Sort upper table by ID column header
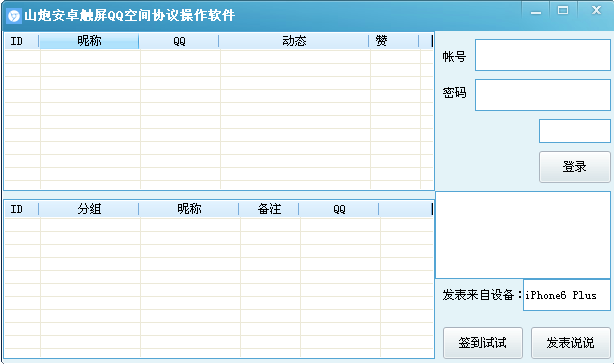Image resolution: width=614 pixels, height=364 pixels. pyautogui.click(x=22, y=41)
